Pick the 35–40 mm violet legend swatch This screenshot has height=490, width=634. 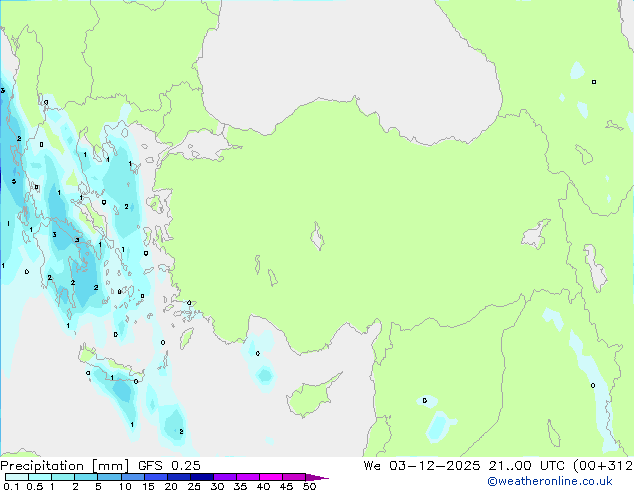pyautogui.click(x=248, y=477)
